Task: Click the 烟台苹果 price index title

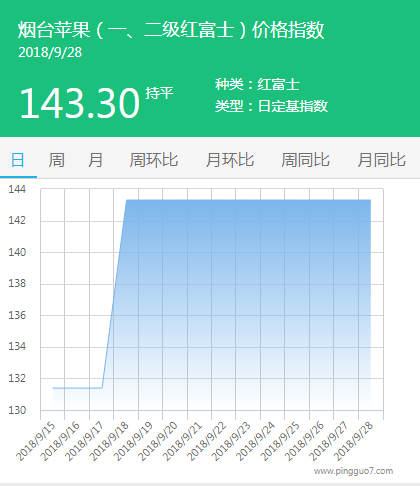Action: pyautogui.click(x=171, y=30)
